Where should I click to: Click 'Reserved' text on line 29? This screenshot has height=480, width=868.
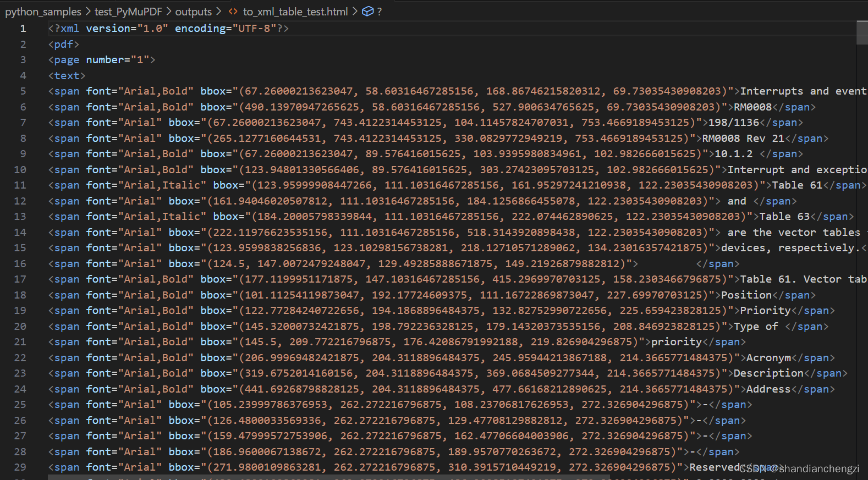[x=715, y=467]
